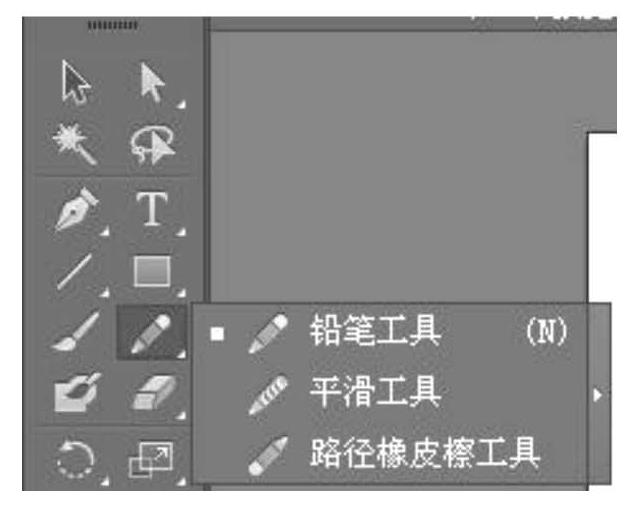Activate the Rotate tool
The image size is (638, 511).
[76, 459]
